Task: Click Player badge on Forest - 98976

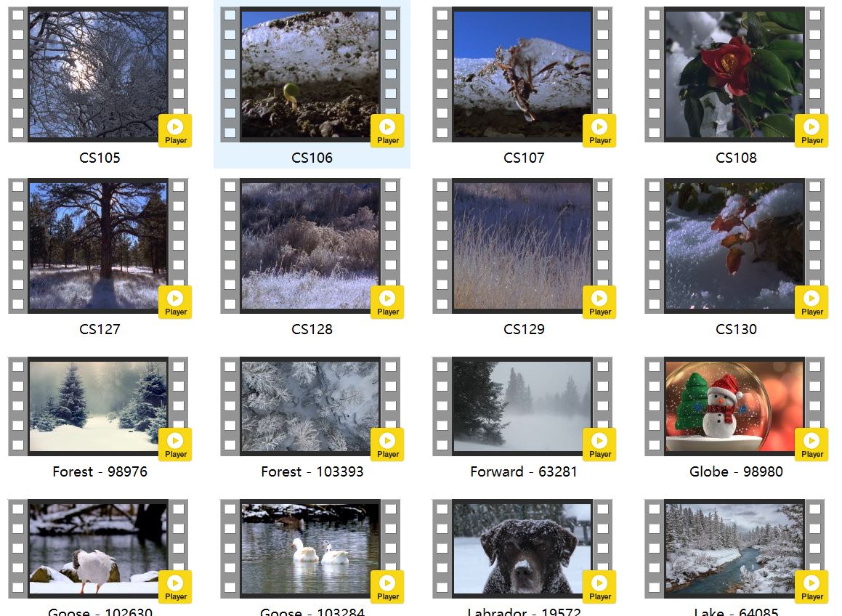Action: pos(175,445)
